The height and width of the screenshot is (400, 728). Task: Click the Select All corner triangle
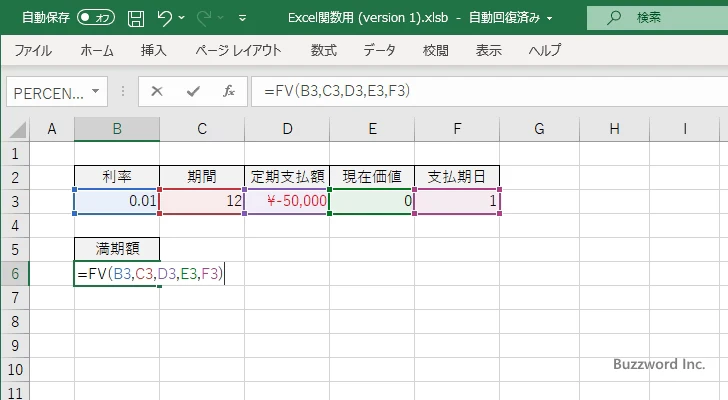click(18, 129)
